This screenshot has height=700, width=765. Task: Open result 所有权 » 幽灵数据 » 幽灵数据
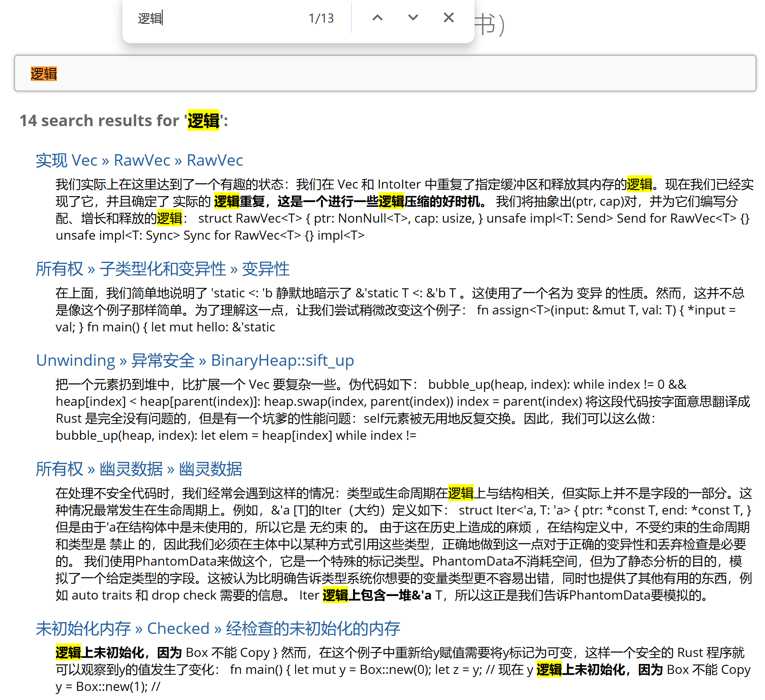(139, 469)
